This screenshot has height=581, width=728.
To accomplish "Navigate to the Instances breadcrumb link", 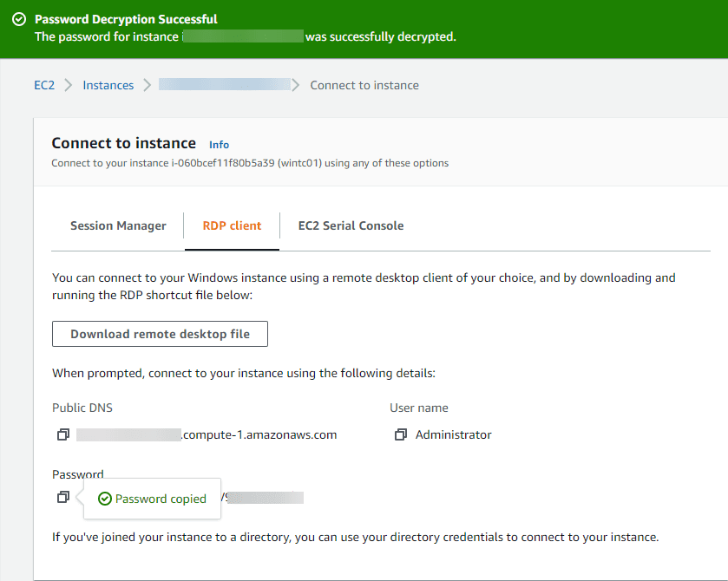I will click(x=108, y=85).
